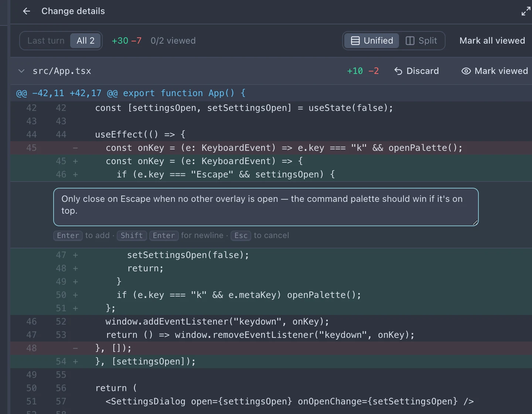Click the removed line 45 with openPalette

coord(271,148)
